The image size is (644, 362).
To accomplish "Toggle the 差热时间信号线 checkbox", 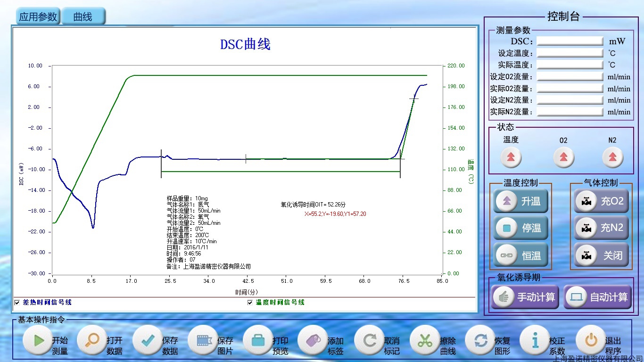I will click(x=17, y=302).
